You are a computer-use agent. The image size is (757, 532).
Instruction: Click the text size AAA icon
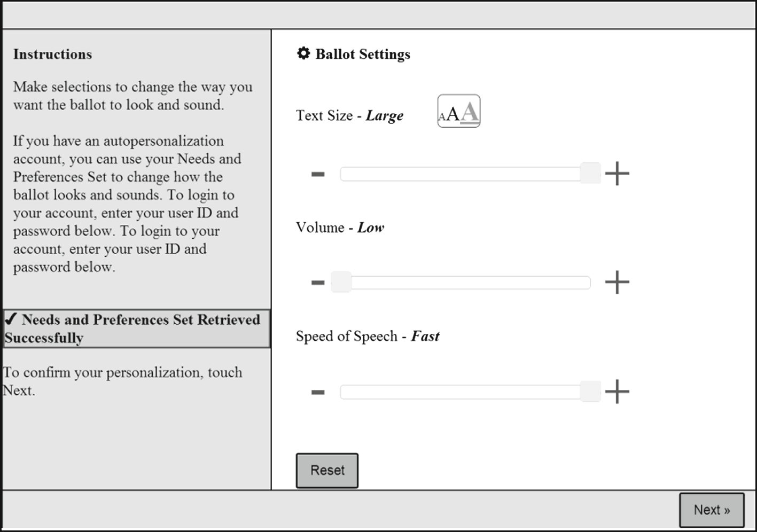(x=458, y=111)
